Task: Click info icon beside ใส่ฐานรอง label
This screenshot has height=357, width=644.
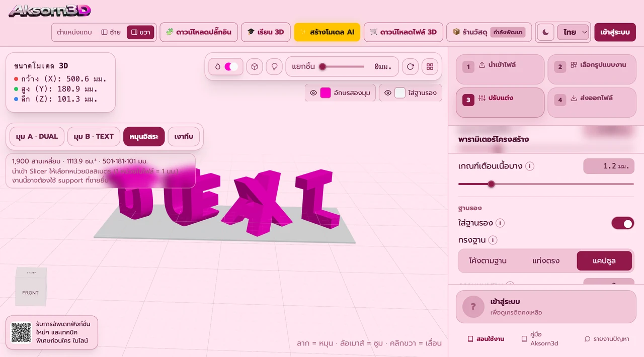Action: tap(500, 223)
